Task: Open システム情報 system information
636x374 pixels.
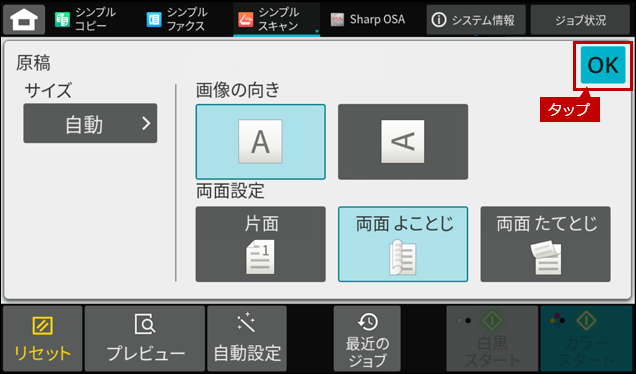Action: pos(476,19)
